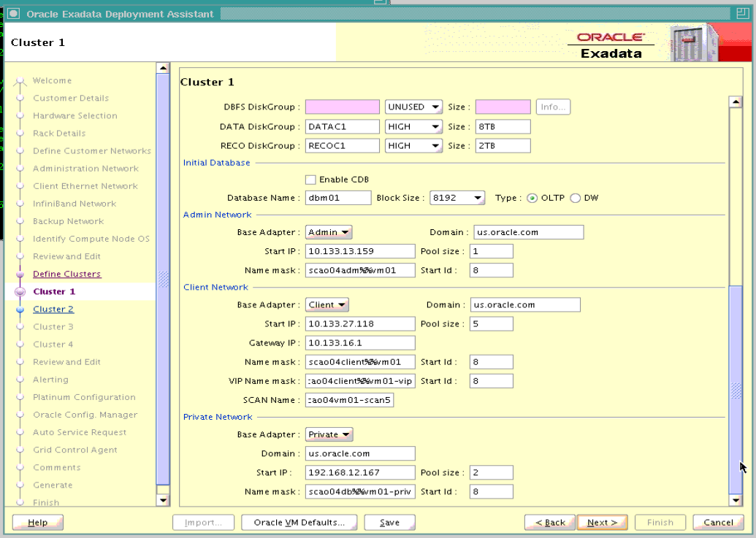The image size is (756, 538).
Task: Expand the Admin Base Adapter dropdown
Action: tap(329, 232)
